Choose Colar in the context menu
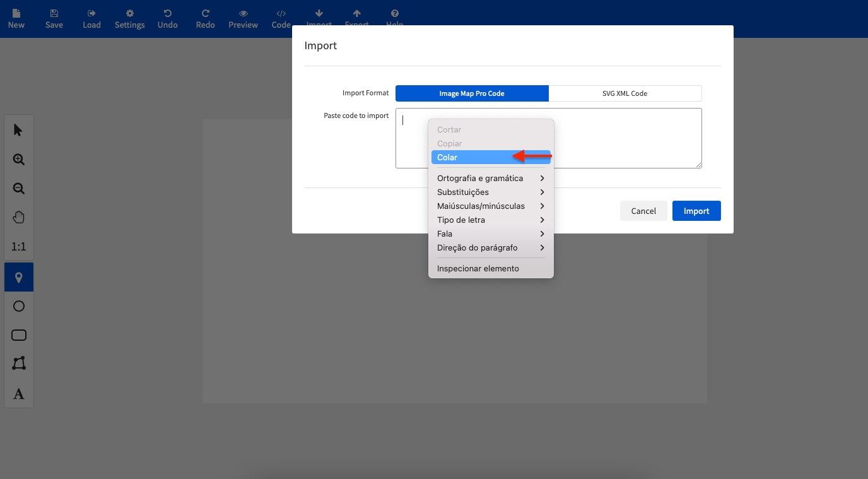Viewport: 868px width, 479px height. tap(491, 157)
